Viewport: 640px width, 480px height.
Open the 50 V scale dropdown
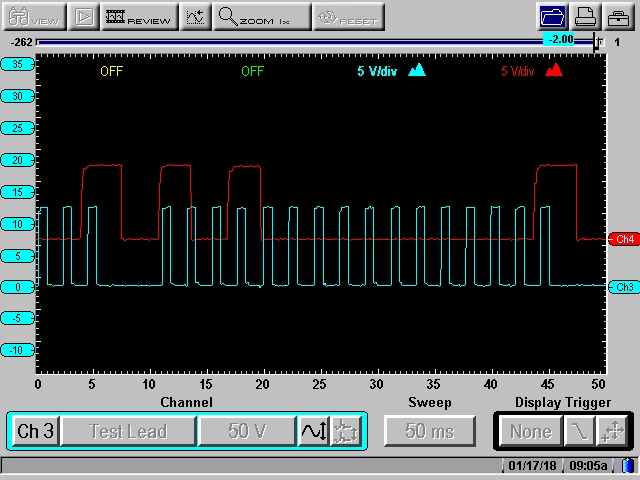pos(246,431)
